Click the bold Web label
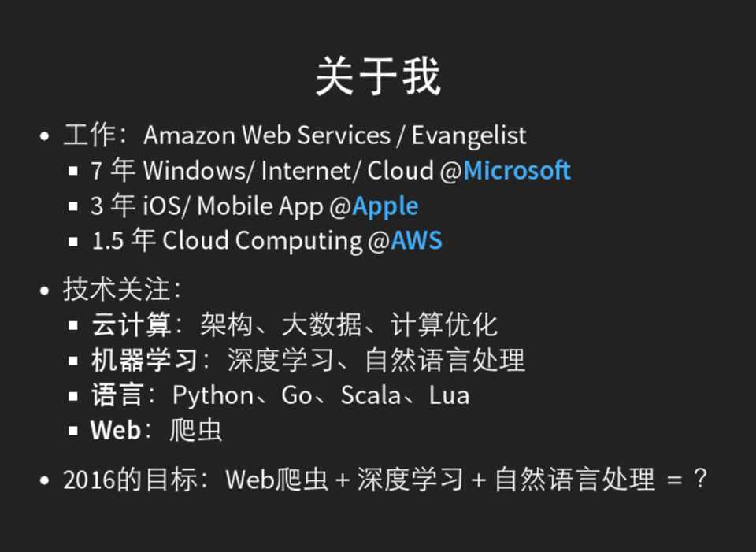This screenshot has width=756, height=552. pyautogui.click(x=116, y=431)
